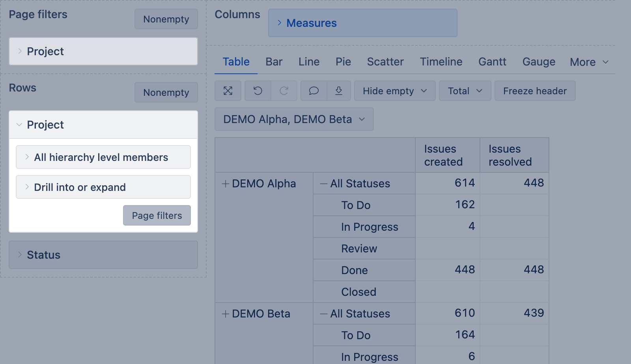
Task: Toggle Nonempty for Page filters
Action: point(166,19)
